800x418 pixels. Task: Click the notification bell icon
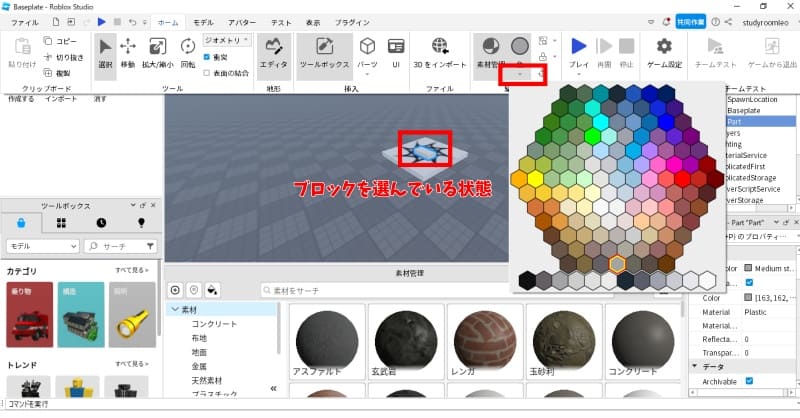tap(666, 22)
